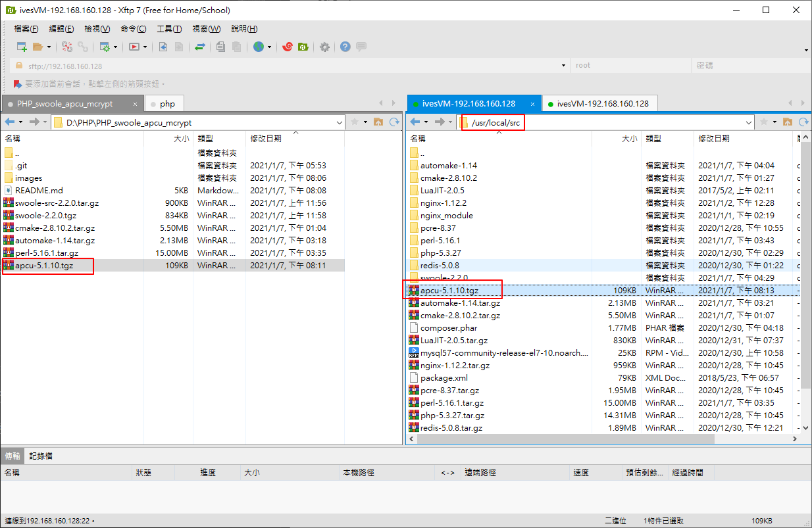
Task: Open Help via the question mark icon
Action: (x=345, y=47)
